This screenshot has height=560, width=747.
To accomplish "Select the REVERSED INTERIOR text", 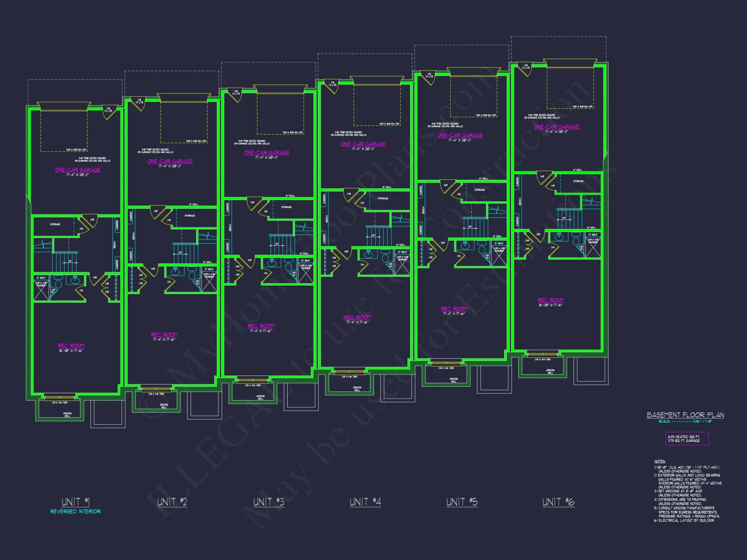I will [x=75, y=511].
